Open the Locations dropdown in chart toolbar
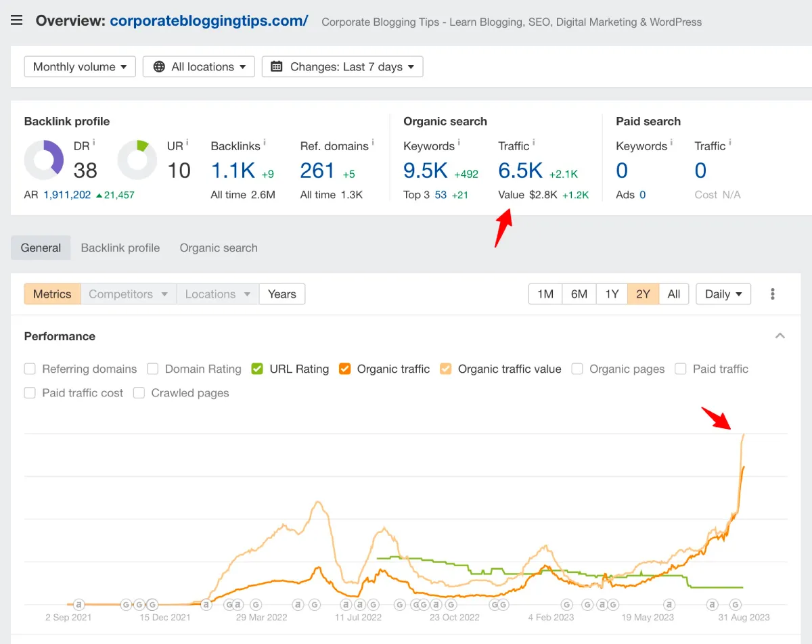This screenshot has height=644, width=812. 218,294
